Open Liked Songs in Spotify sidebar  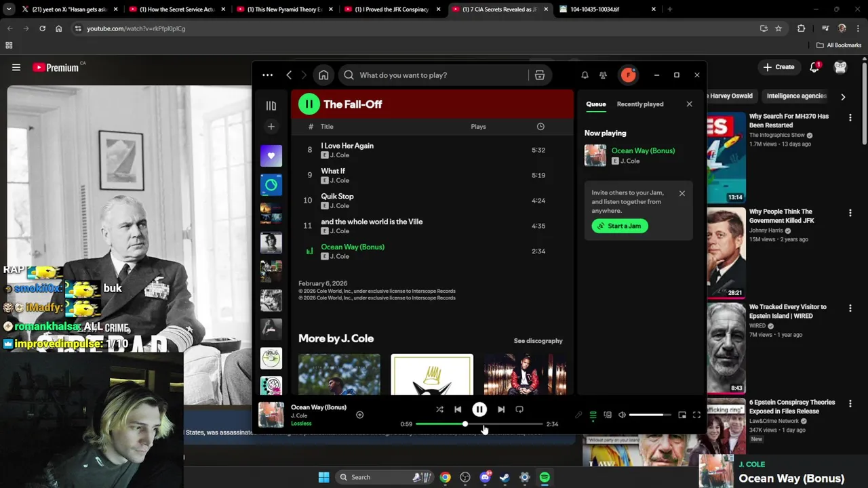[x=271, y=156]
